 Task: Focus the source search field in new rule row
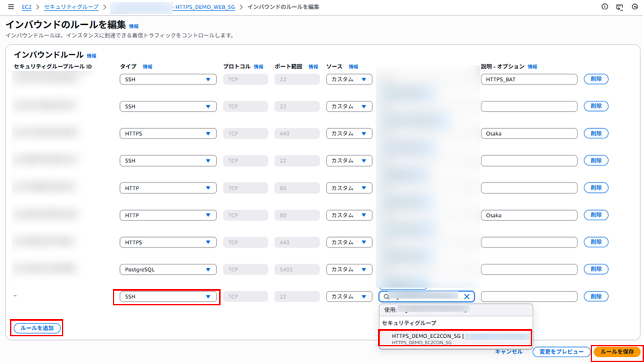pyautogui.click(x=426, y=297)
